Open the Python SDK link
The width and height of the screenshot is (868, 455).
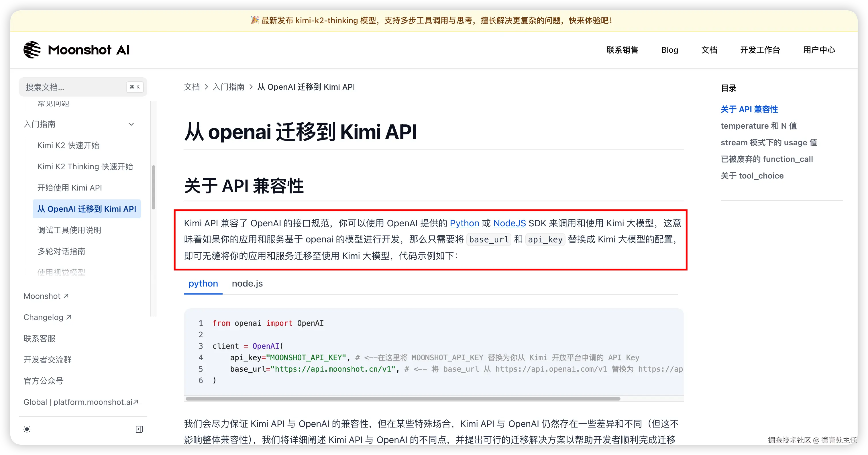click(x=464, y=223)
